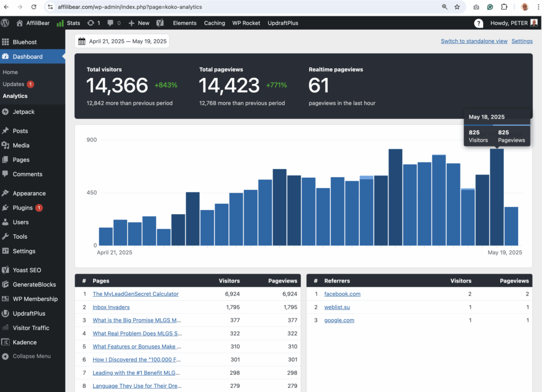Viewport: 542px width, 392px height.
Task: Open the date range picker dropdown
Action: pos(122,41)
